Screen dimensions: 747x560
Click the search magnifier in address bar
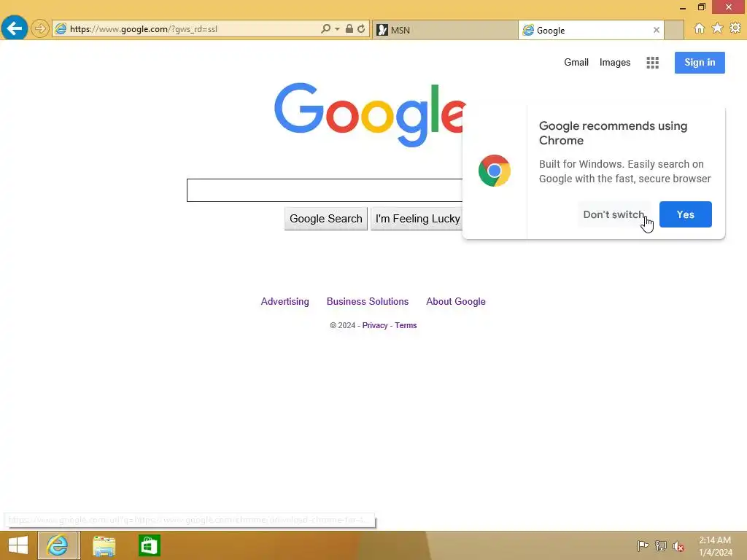coord(325,28)
